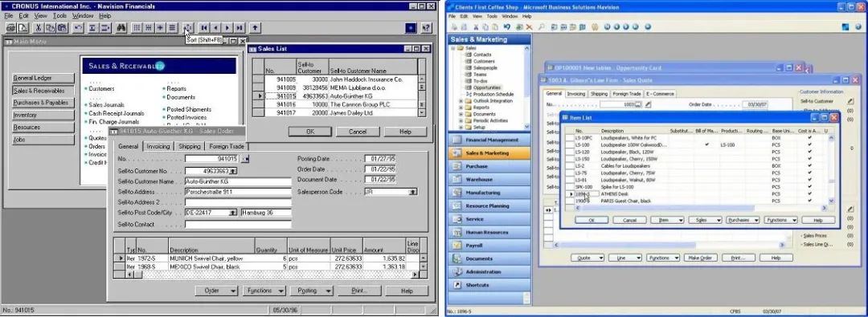Click vertical scrollbar in Sales List window
The width and height of the screenshot is (868, 317).
click(422, 96)
